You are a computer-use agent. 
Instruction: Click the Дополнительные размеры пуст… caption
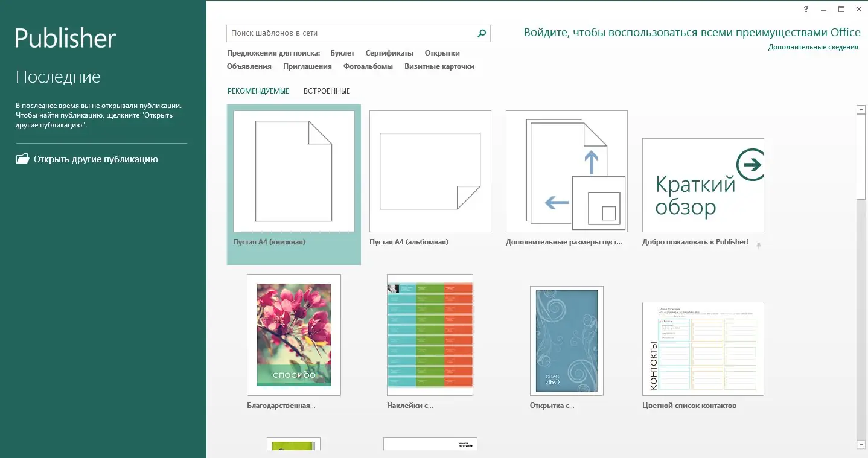click(x=564, y=242)
